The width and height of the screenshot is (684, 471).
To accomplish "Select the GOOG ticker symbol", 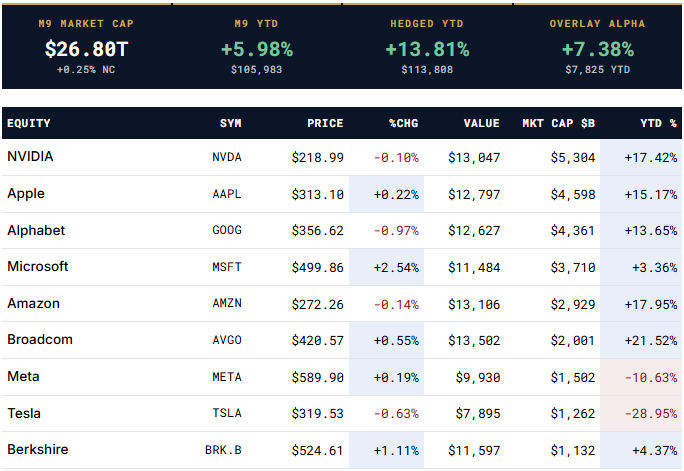I will click(x=227, y=230).
